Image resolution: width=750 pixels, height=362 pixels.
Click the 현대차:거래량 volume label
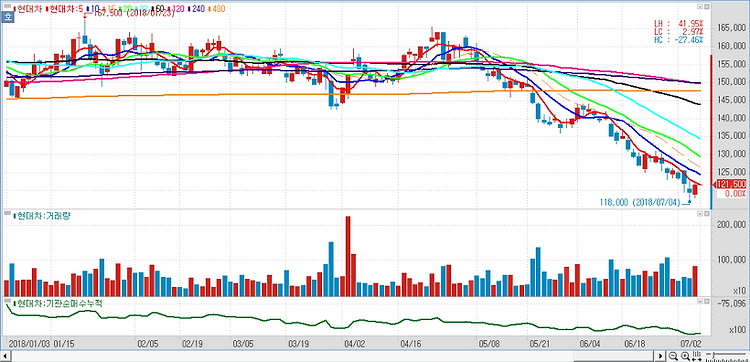click(43, 216)
